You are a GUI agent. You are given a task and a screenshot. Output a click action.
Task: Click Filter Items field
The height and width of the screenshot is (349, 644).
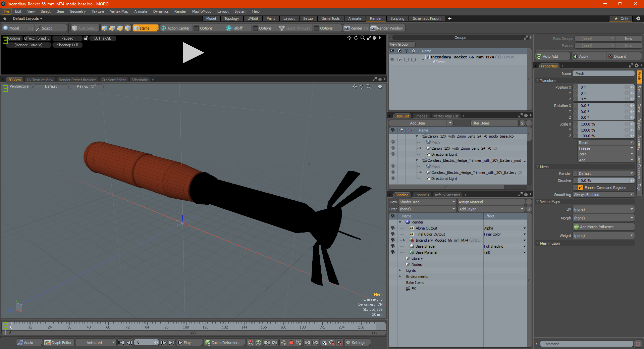494,123
